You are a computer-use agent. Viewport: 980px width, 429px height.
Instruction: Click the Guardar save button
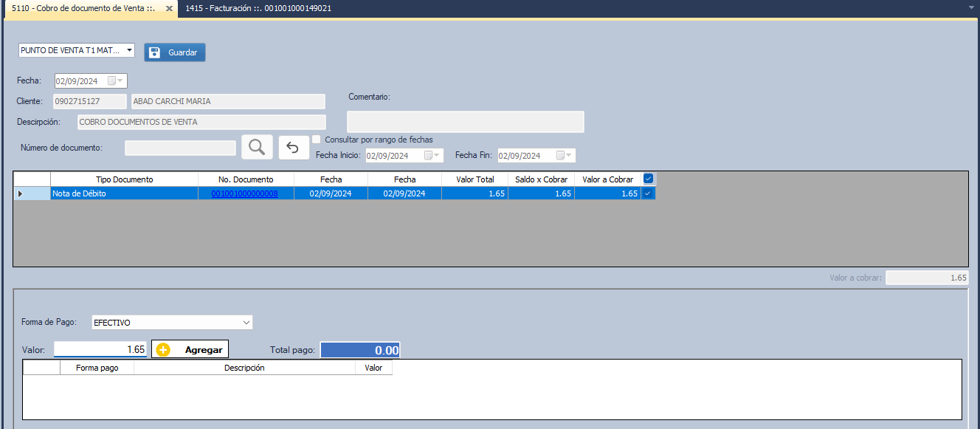point(175,52)
